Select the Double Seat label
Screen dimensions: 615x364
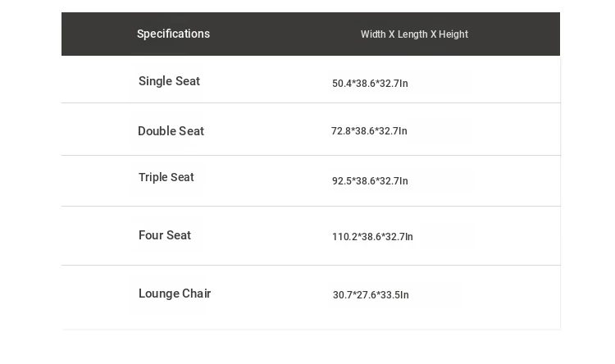click(x=171, y=131)
